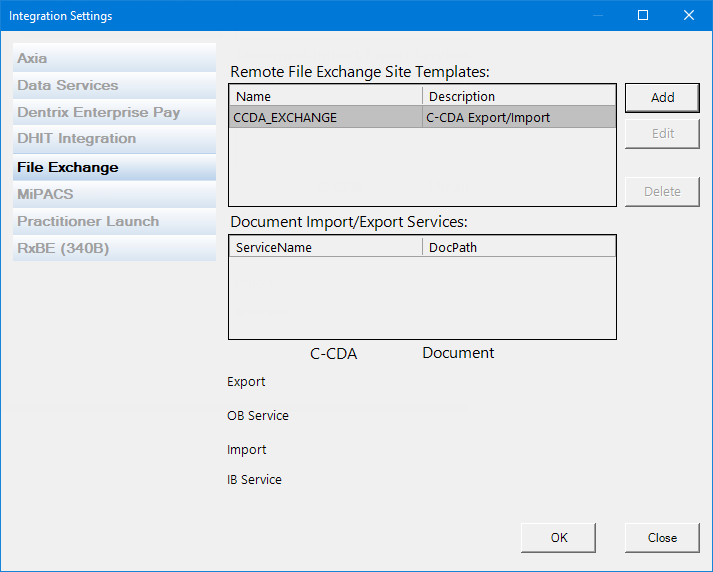Click the Export label

(246, 381)
